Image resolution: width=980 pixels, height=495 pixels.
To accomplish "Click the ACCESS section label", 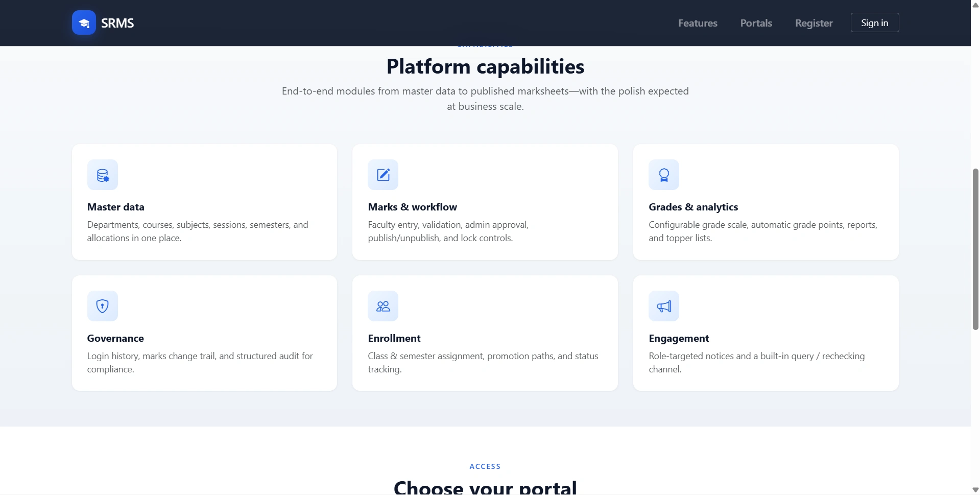I will [x=485, y=466].
